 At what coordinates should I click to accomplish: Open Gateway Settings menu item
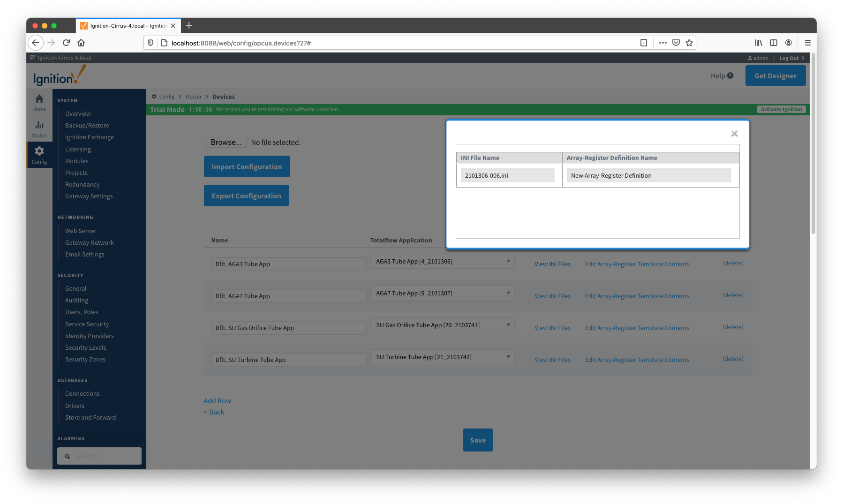click(89, 196)
